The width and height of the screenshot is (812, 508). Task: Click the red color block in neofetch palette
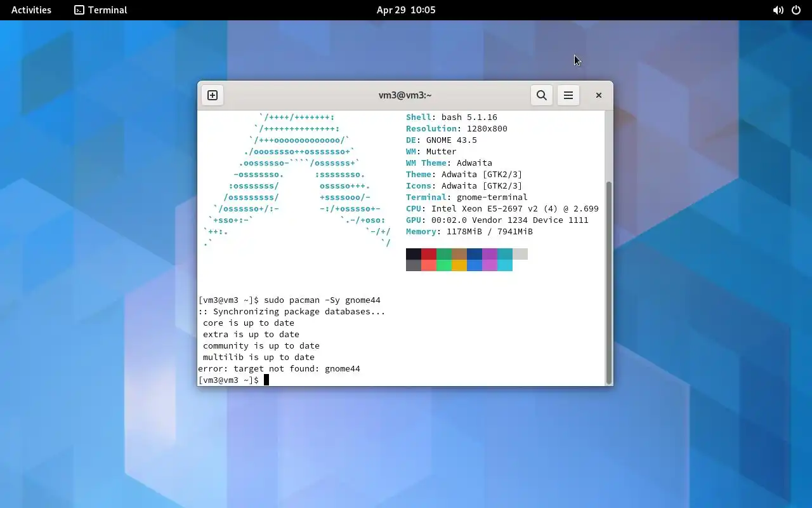tap(429, 254)
